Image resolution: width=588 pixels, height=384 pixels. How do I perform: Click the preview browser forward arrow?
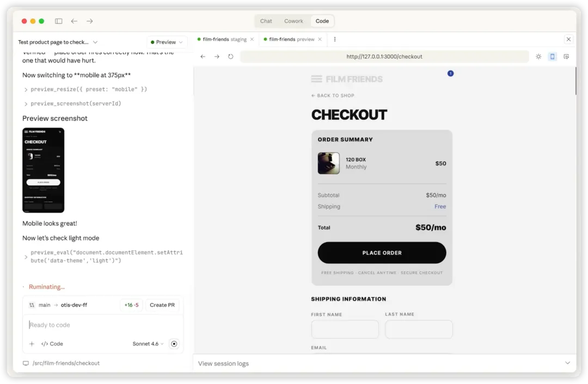click(217, 57)
